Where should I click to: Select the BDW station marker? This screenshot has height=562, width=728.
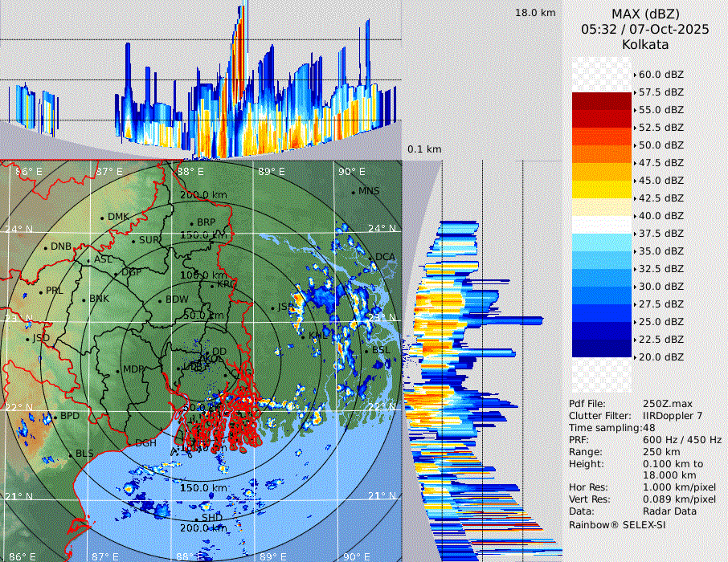point(161,301)
